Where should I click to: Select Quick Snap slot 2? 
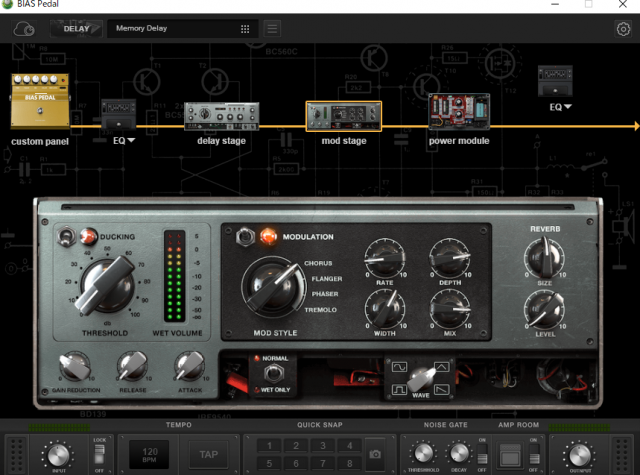[x=296, y=446]
